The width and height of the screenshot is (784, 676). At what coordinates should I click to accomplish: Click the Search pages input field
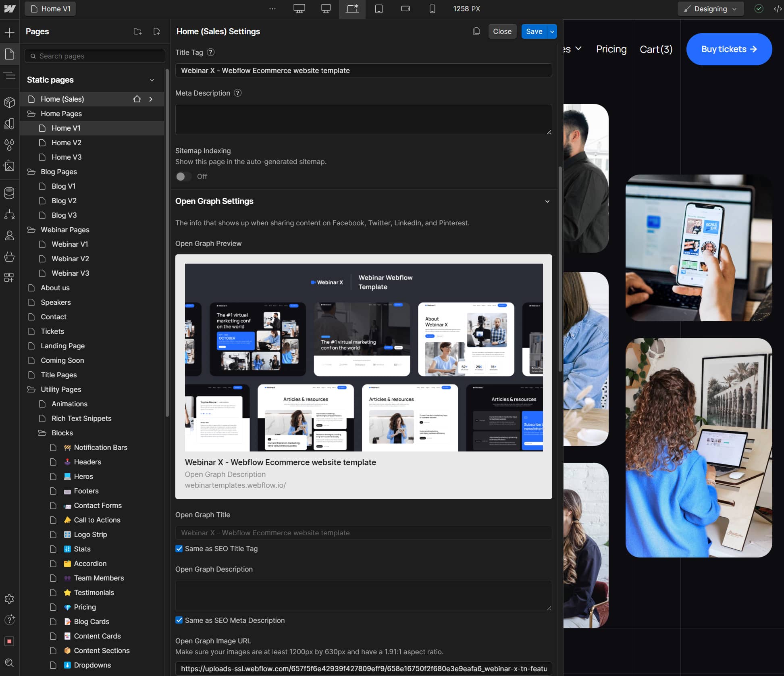click(95, 56)
